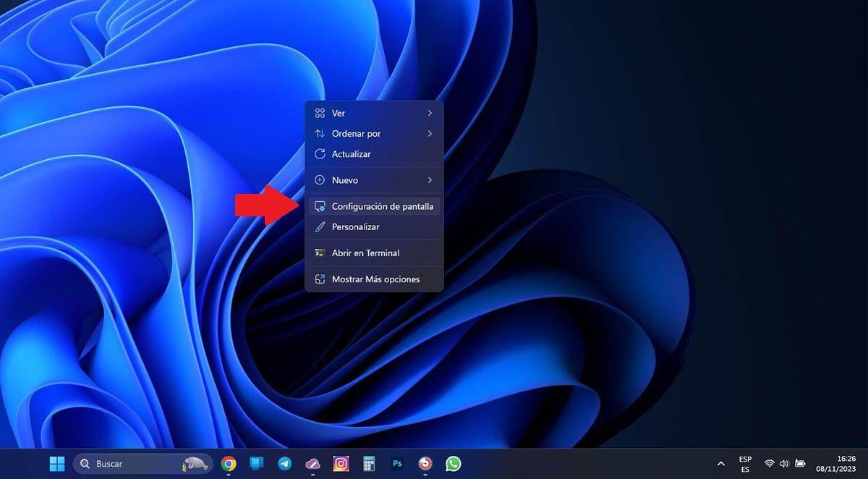Click the Windows Start button
Viewport: 868px width, 479px height.
tap(56, 463)
